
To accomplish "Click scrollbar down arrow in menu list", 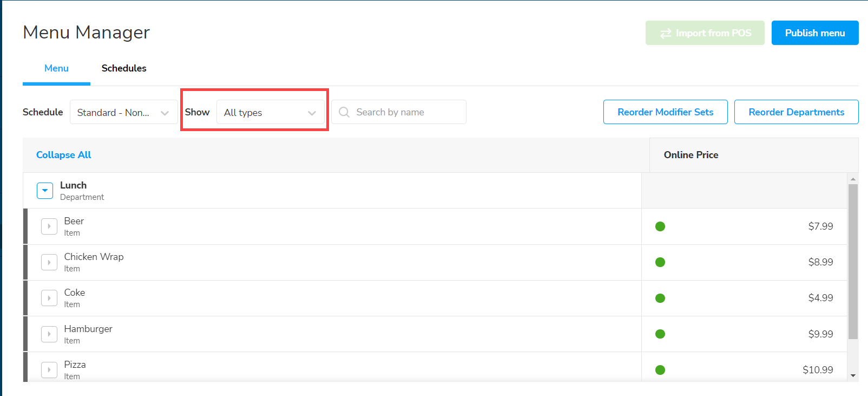I will coord(853,375).
